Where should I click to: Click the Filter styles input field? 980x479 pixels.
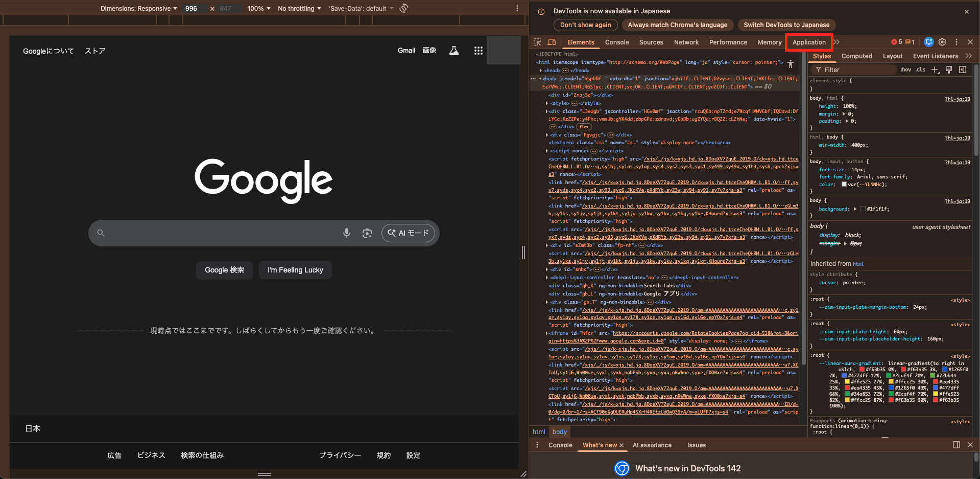pos(854,70)
